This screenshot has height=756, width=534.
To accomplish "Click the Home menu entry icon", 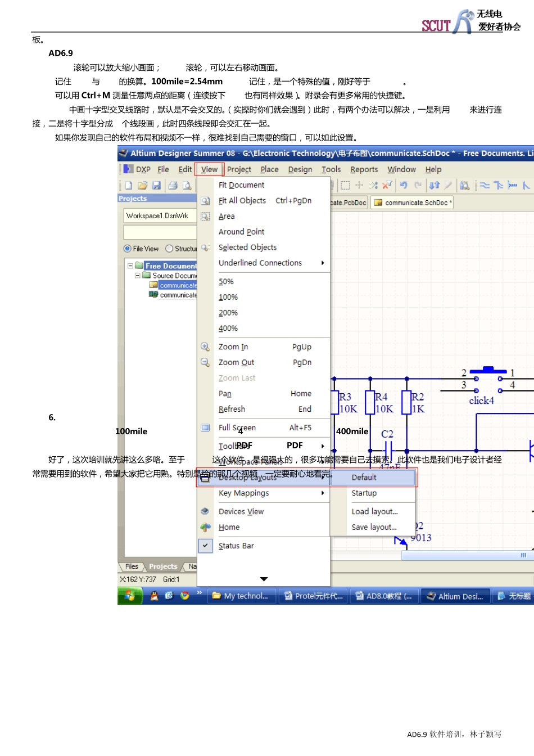I will pos(206,528).
